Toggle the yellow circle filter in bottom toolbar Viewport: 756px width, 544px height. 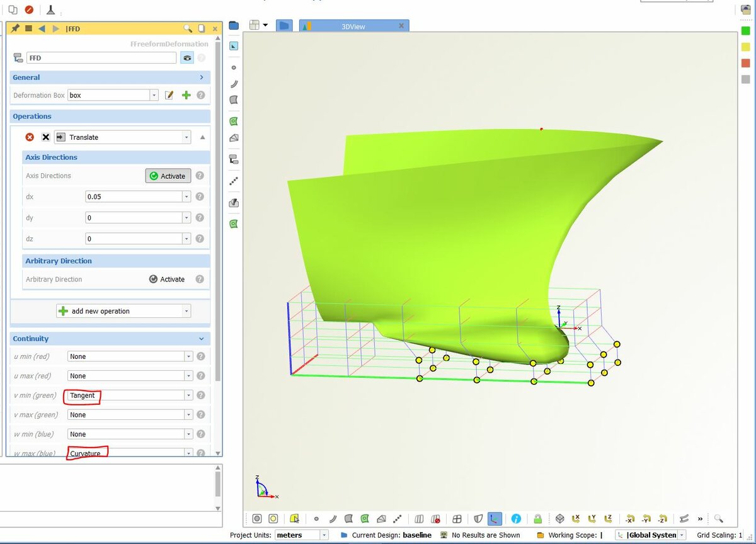tap(273, 519)
